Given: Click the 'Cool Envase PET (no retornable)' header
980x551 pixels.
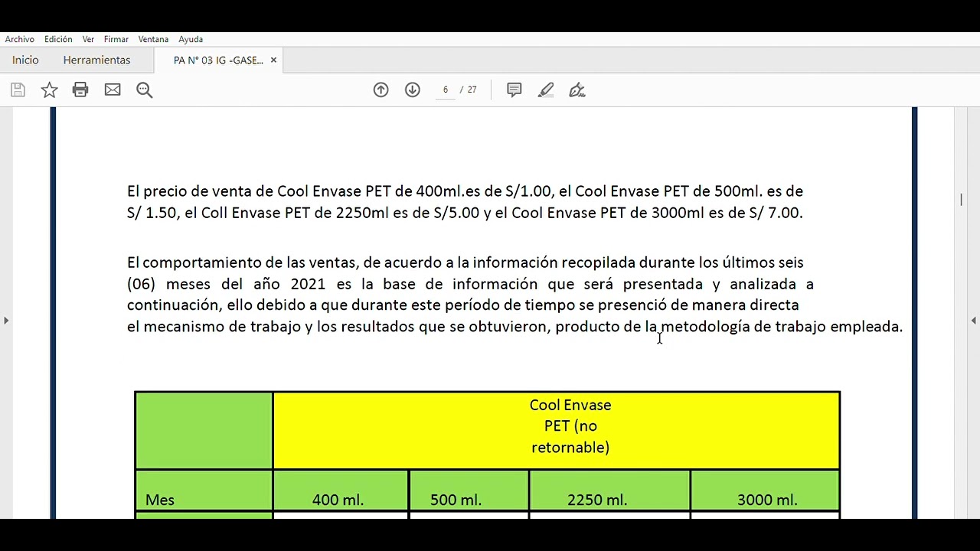Looking at the screenshot, I should (x=557, y=431).
